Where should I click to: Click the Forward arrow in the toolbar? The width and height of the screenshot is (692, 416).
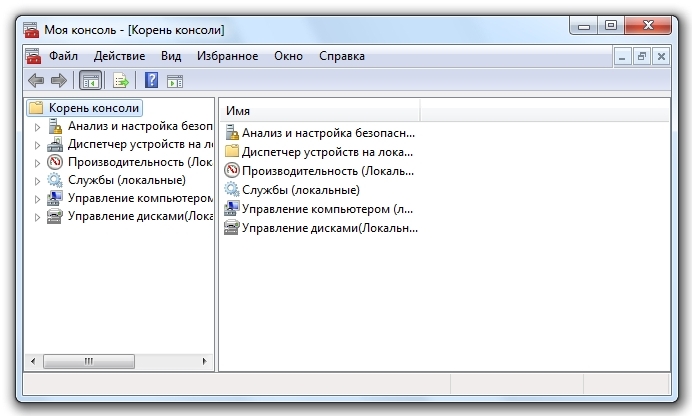pyautogui.click(x=59, y=81)
